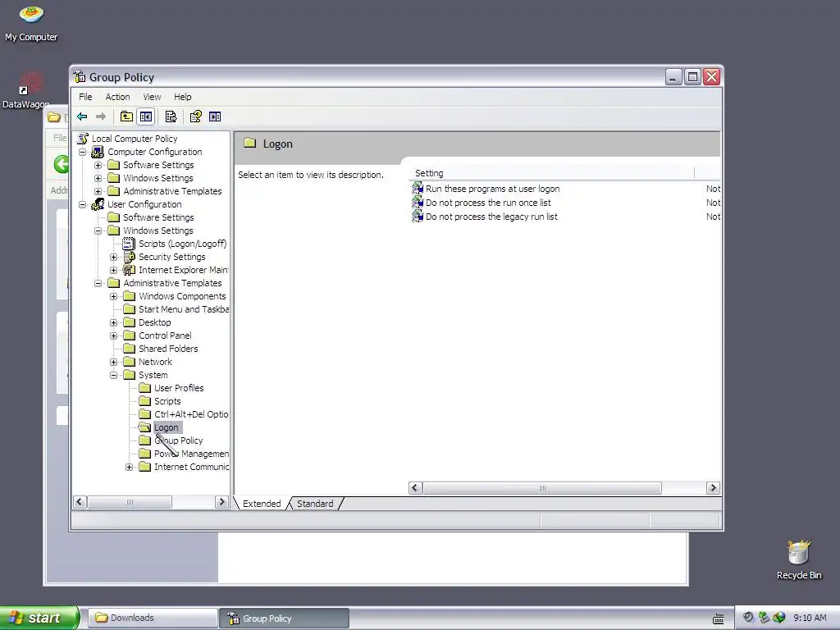Screen dimensions: 840x630
Task: Collapse Windows Settings under User Configuration
Action: point(98,231)
